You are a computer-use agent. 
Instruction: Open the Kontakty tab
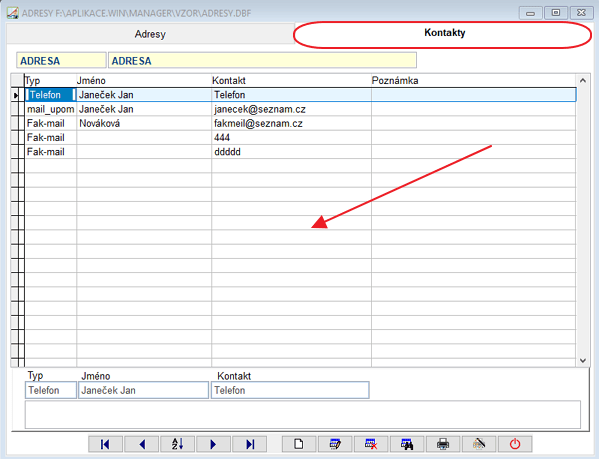(444, 33)
